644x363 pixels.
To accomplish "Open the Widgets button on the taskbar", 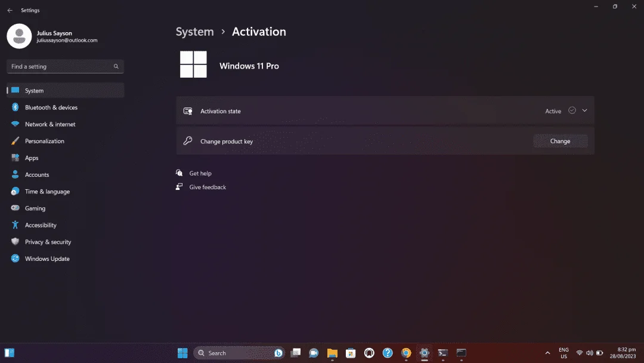I will [10, 353].
